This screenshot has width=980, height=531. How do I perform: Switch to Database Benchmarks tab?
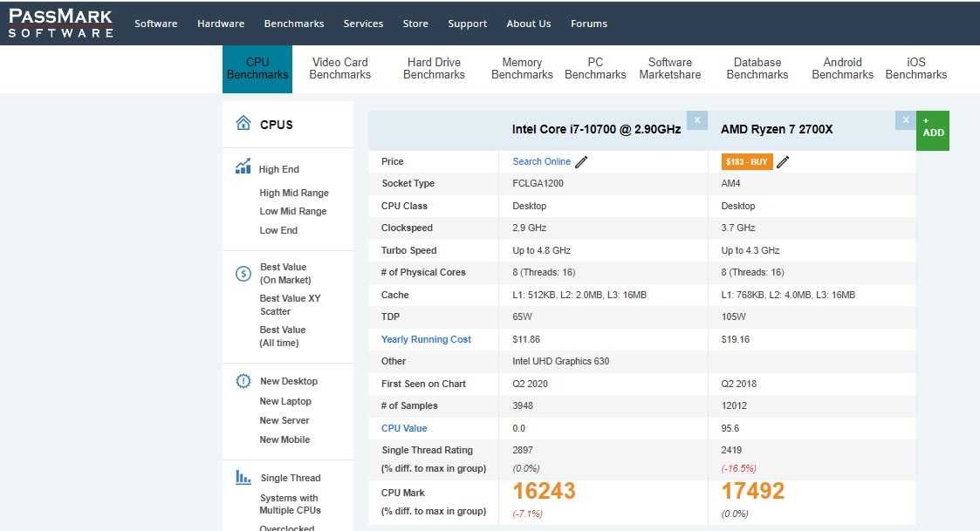[x=757, y=69]
